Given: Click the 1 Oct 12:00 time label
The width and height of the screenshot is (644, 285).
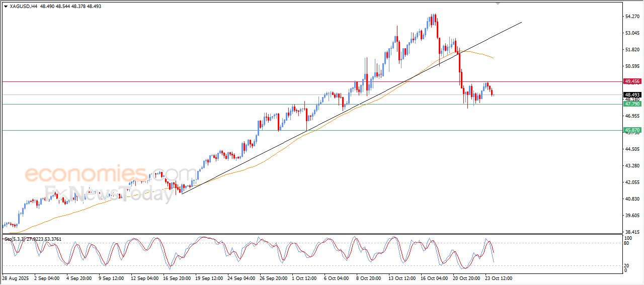Looking at the screenshot, I should click(304, 278).
